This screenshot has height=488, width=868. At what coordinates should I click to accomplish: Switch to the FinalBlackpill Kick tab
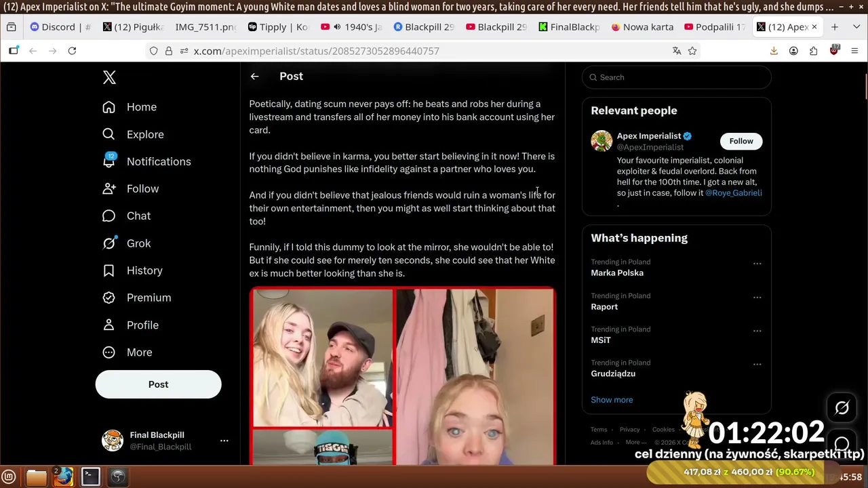pyautogui.click(x=569, y=27)
